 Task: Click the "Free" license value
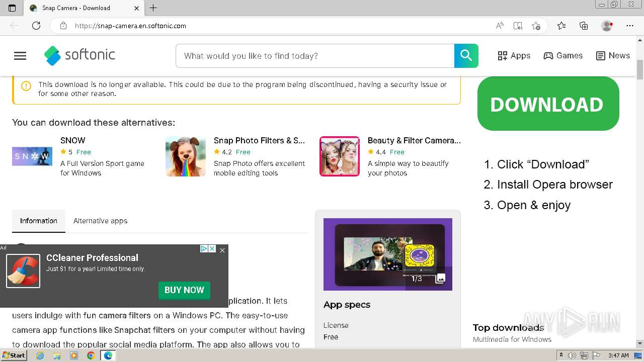[331, 337]
